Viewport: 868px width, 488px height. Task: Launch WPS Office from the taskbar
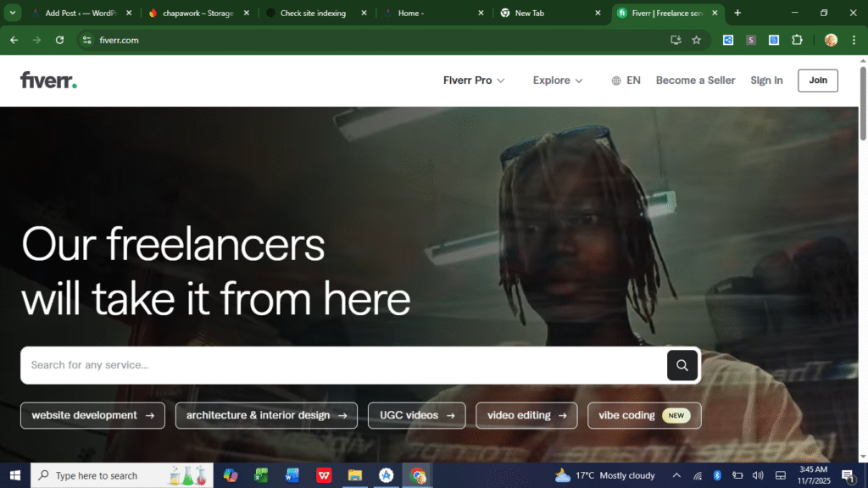pyautogui.click(x=324, y=475)
